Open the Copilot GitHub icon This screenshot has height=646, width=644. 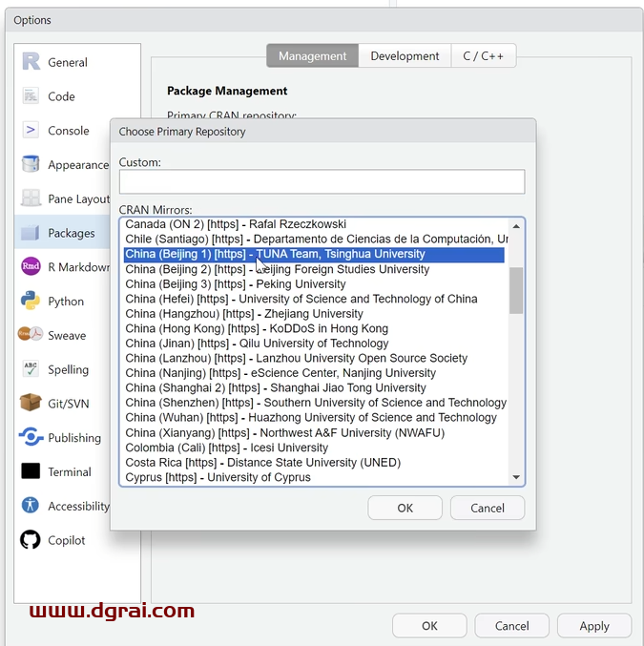[x=31, y=539]
